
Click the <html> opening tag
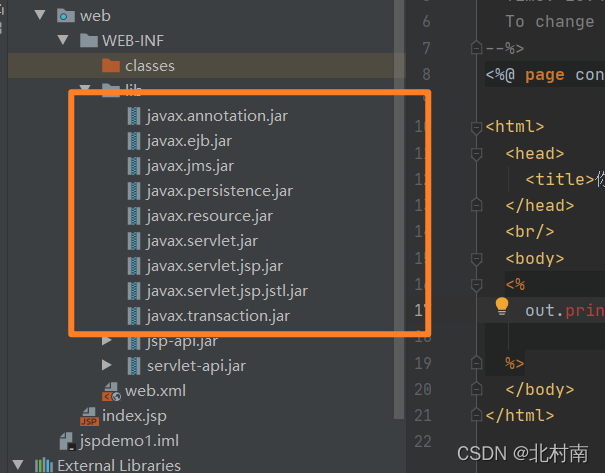[515, 127]
